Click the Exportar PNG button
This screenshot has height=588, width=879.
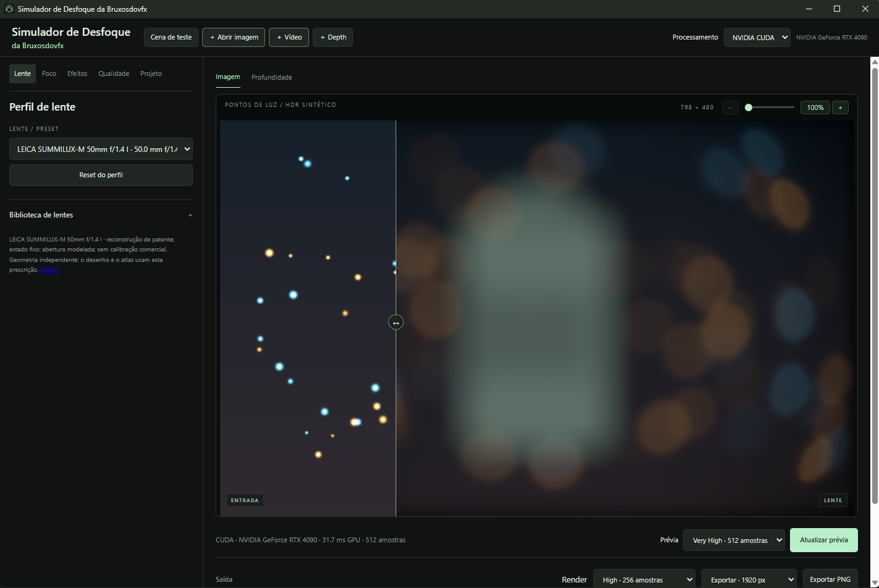[x=830, y=579]
